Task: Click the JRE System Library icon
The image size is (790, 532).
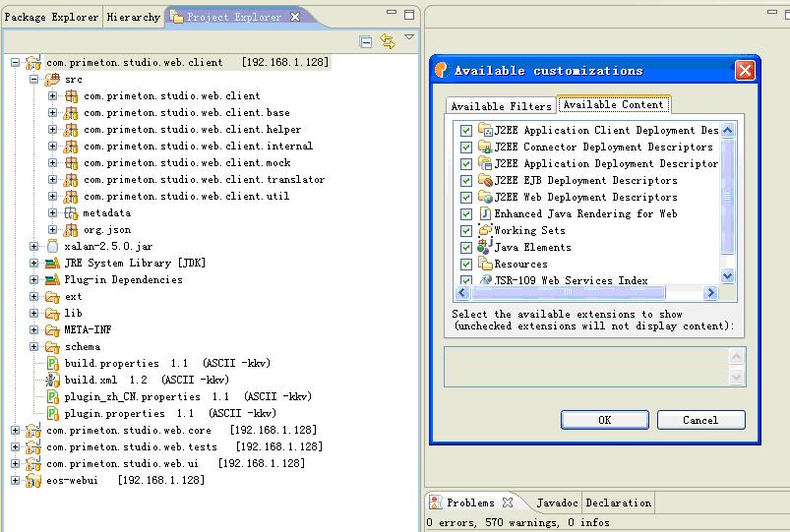Action: click(52, 263)
